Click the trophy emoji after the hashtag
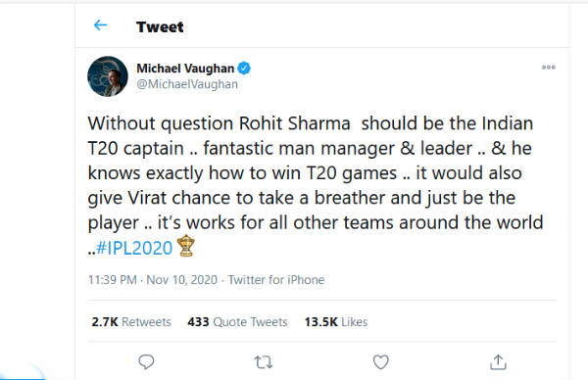The width and height of the screenshot is (588, 380). (x=185, y=246)
